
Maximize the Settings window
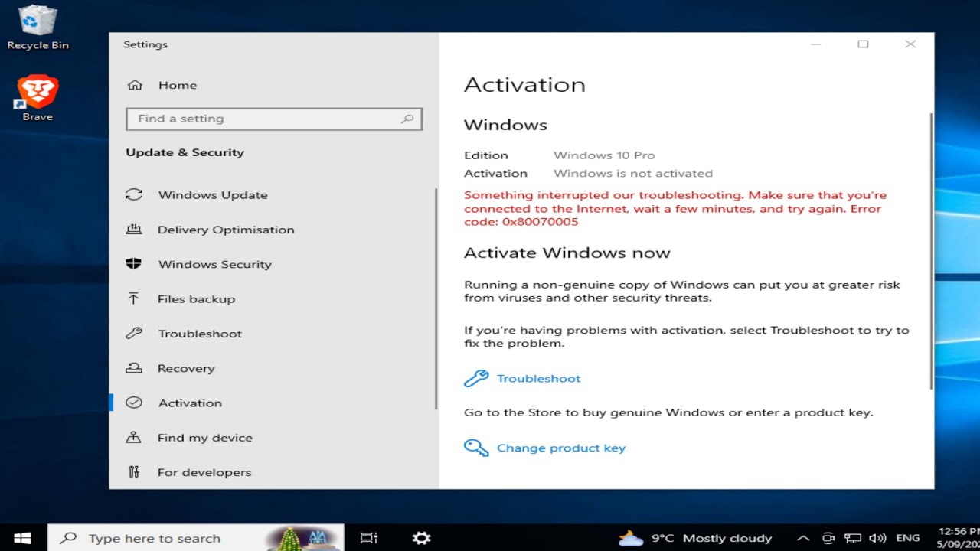[863, 44]
